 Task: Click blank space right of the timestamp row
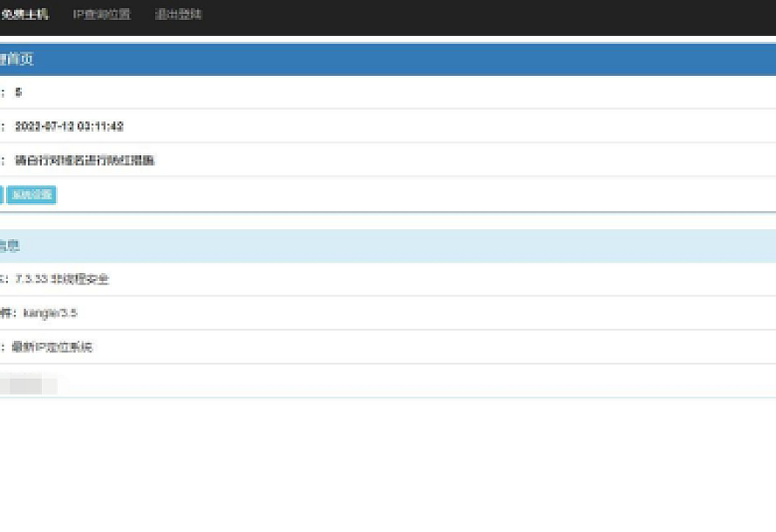[436, 126]
